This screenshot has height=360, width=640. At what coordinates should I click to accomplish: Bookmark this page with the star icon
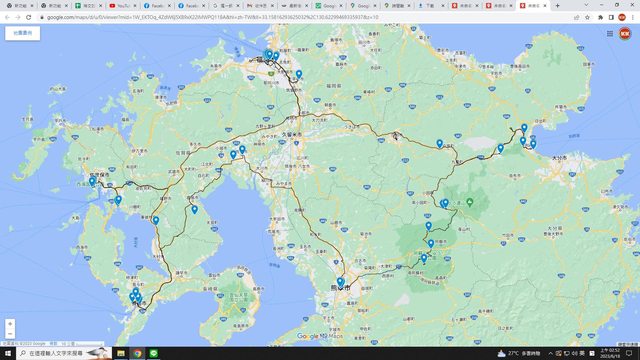point(587,17)
